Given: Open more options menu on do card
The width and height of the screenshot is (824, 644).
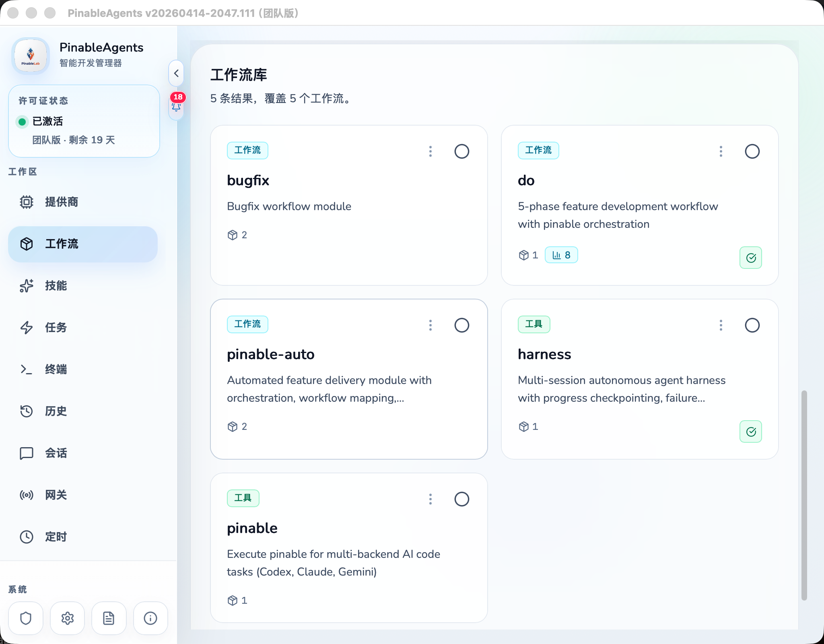Looking at the screenshot, I should tap(721, 151).
